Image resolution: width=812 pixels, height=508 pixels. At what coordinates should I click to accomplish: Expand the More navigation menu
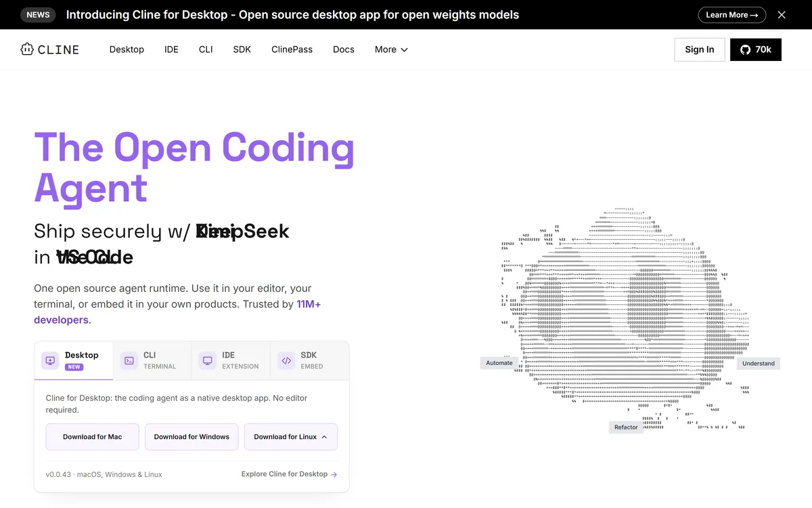tap(391, 49)
